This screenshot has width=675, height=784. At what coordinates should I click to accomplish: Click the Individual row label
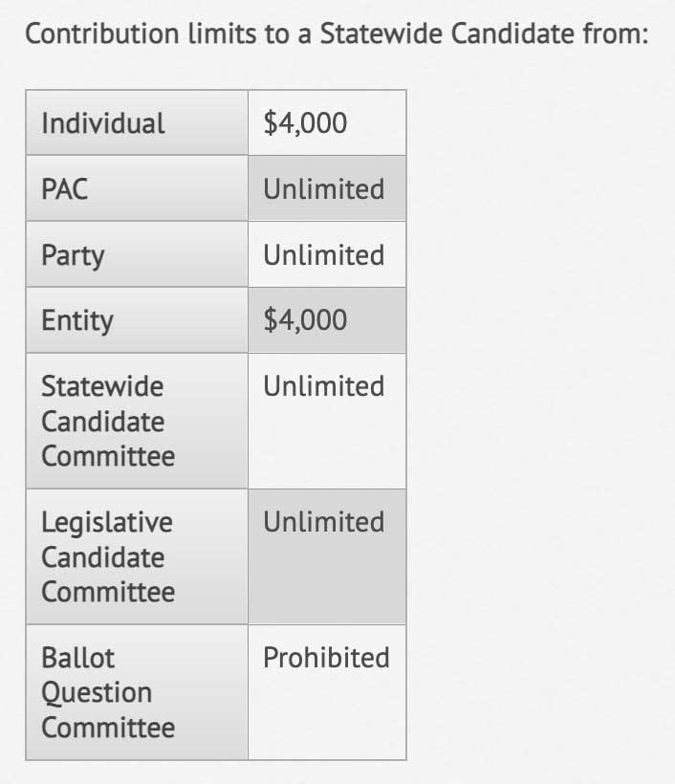coord(137,122)
